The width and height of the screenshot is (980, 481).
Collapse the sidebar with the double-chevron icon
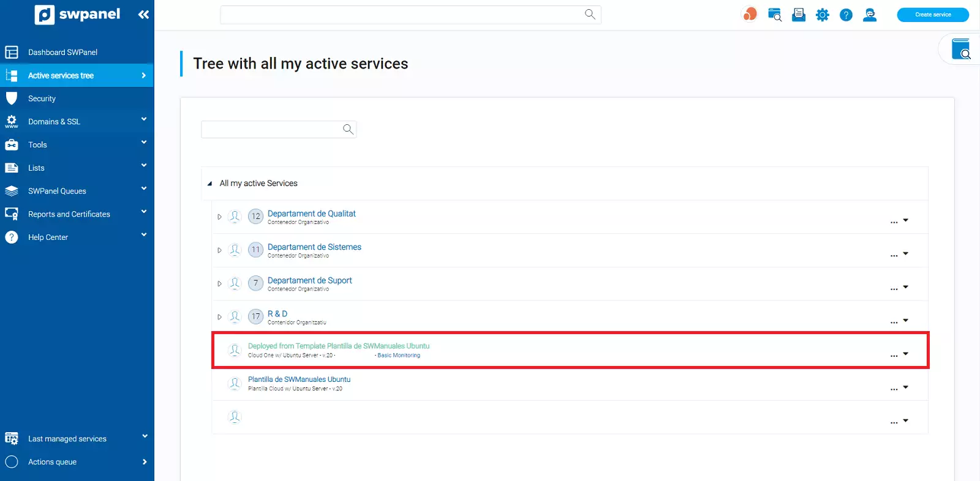pos(143,15)
